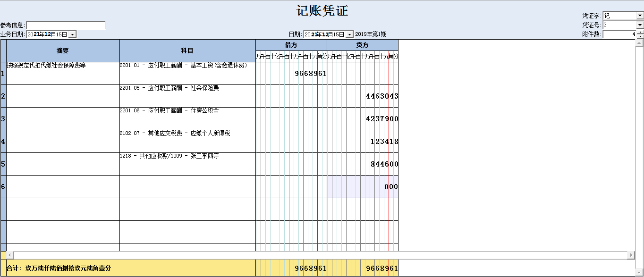Click the vertical scrollbar up arrow
This screenshot has width=644, height=277.
click(640, 43)
